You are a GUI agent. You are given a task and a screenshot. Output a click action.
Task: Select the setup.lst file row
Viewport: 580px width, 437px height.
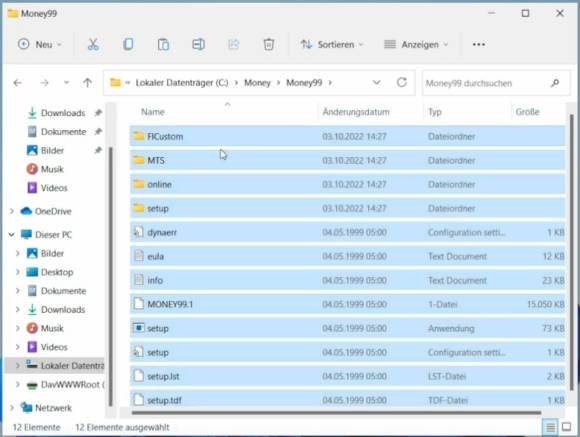pos(347,376)
